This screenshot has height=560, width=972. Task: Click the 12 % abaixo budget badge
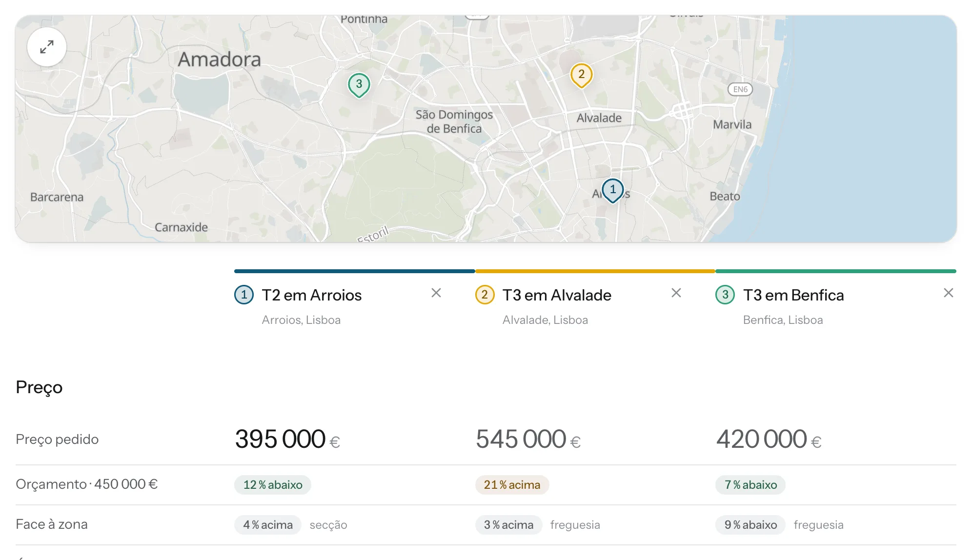273,485
